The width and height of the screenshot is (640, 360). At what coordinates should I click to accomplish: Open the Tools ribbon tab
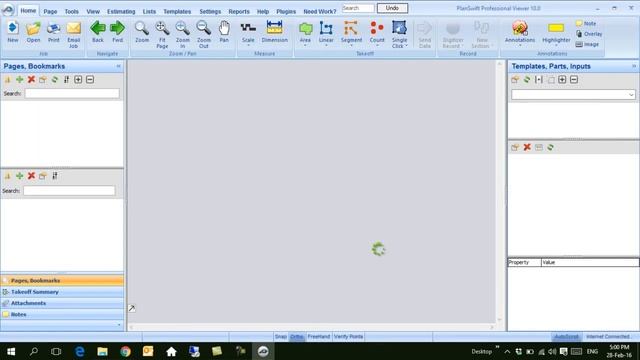tap(71, 11)
